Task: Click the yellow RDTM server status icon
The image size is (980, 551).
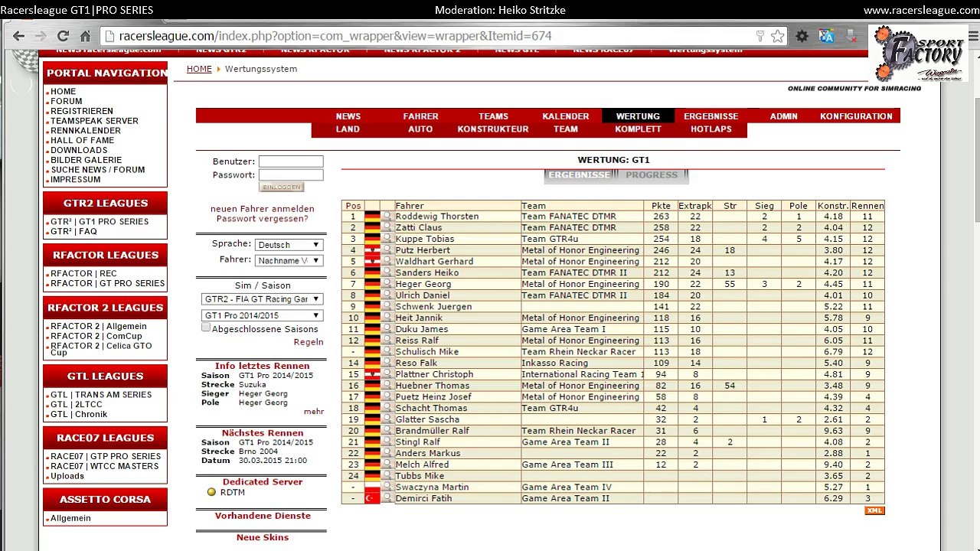Action: pyautogui.click(x=211, y=492)
